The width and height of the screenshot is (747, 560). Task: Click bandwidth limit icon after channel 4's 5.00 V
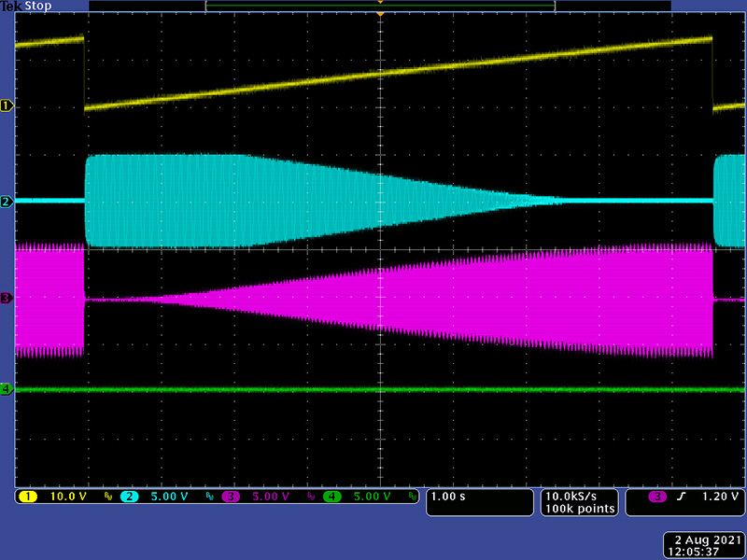click(412, 497)
